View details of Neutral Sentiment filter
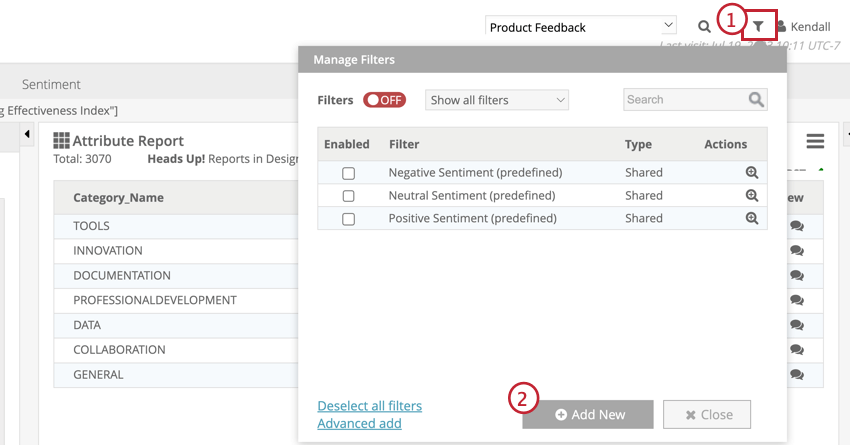The image size is (850, 445). click(x=752, y=195)
